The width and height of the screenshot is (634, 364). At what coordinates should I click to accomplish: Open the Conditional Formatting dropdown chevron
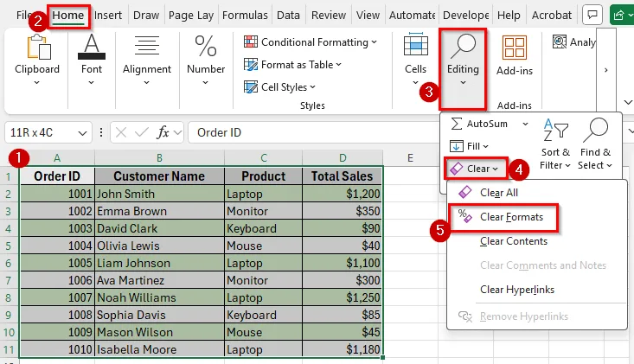coord(374,42)
